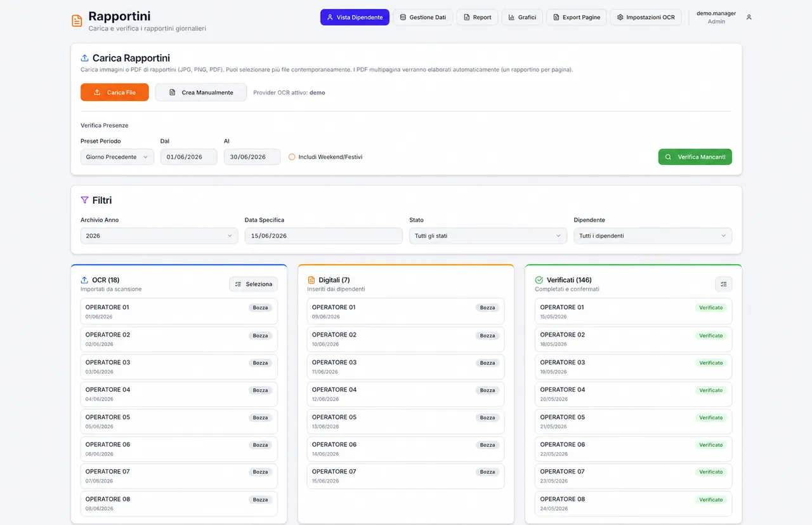Open Verificati report OPERATORE 06 dated 22/05/2026
Image resolution: width=812 pixels, height=525 pixels.
[633, 448]
